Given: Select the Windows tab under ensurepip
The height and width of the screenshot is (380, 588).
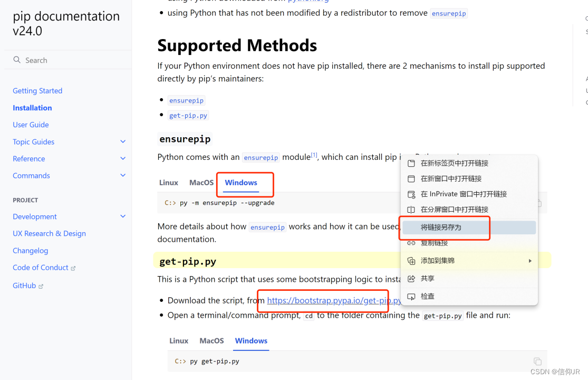Looking at the screenshot, I should pos(241,183).
